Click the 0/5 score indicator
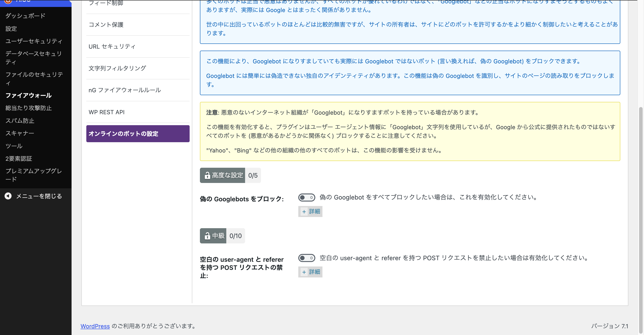 253,175
